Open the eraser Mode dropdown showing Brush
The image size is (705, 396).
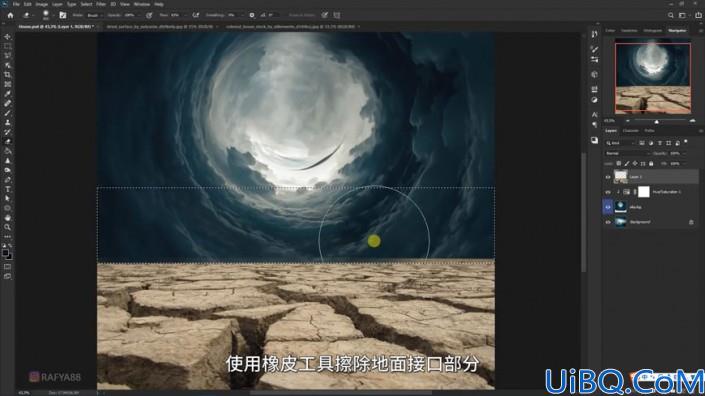(94, 15)
